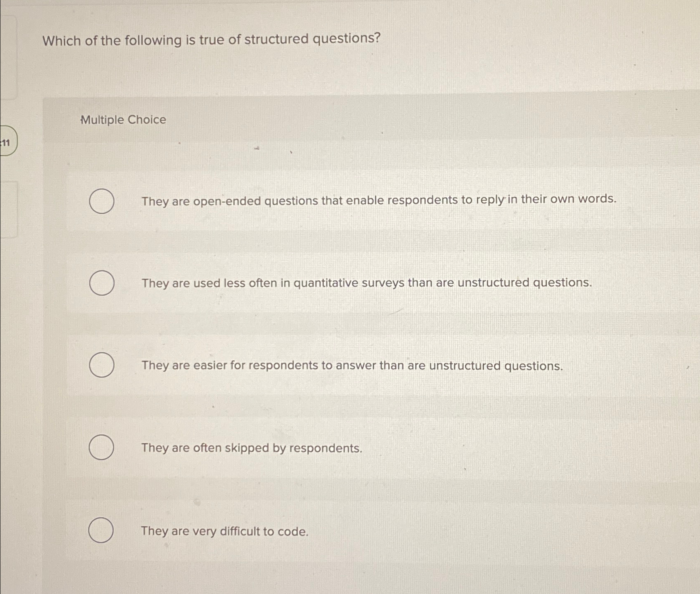Select 'They are often skipped by respondents'
Image resolution: width=700 pixels, height=594 pixels.
tap(101, 448)
